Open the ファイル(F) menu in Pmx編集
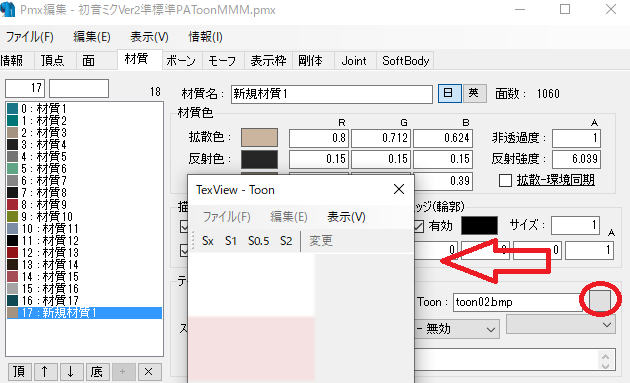The height and width of the screenshot is (383, 630). pos(29,37)
